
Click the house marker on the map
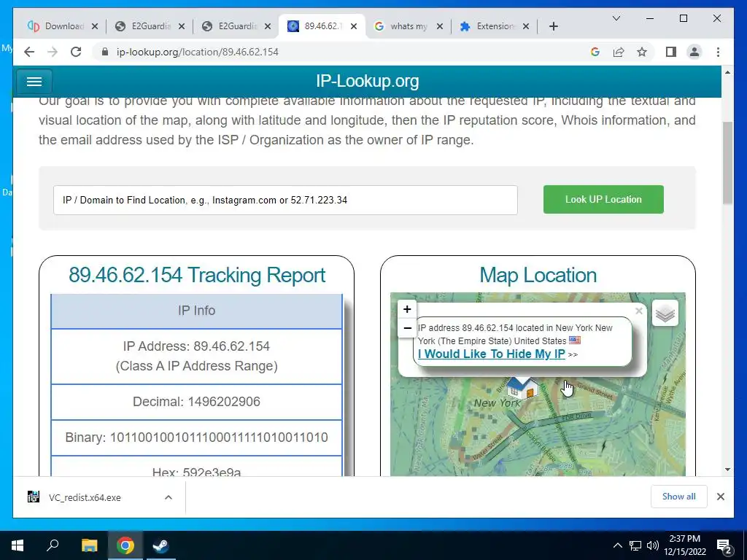(522, 388)
